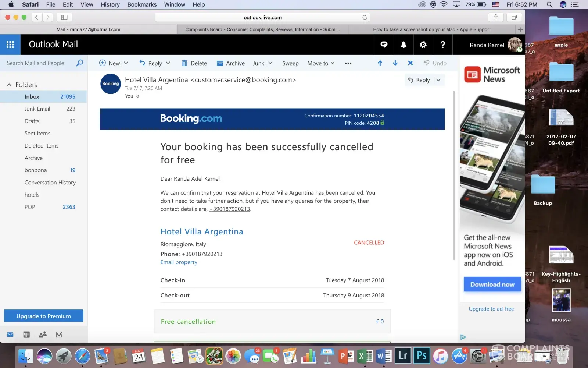Toggle Safari sidebar button
Viewport: 588px width, 368px height.
click(x=64, y=17)
